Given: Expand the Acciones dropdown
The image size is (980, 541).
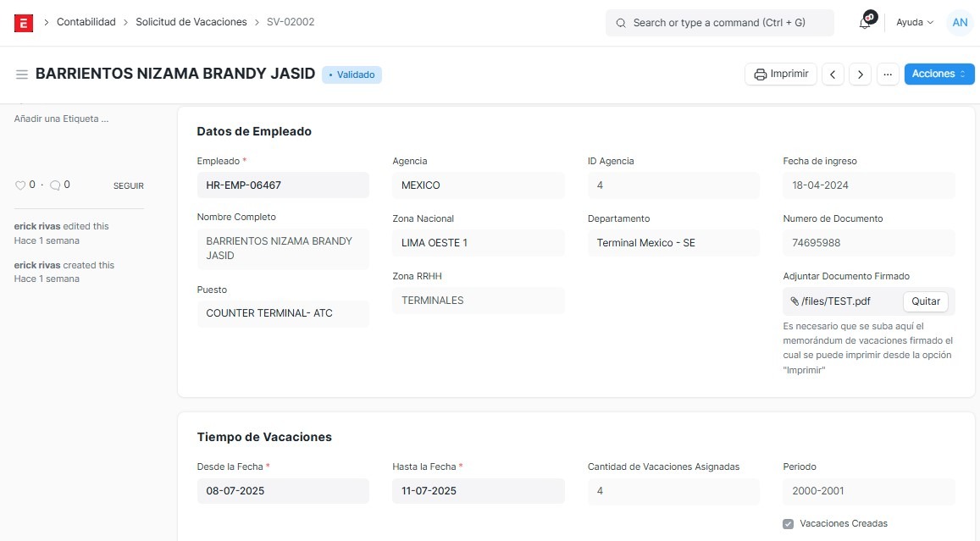Looking at the screenshot, I should tap(938, 75).
